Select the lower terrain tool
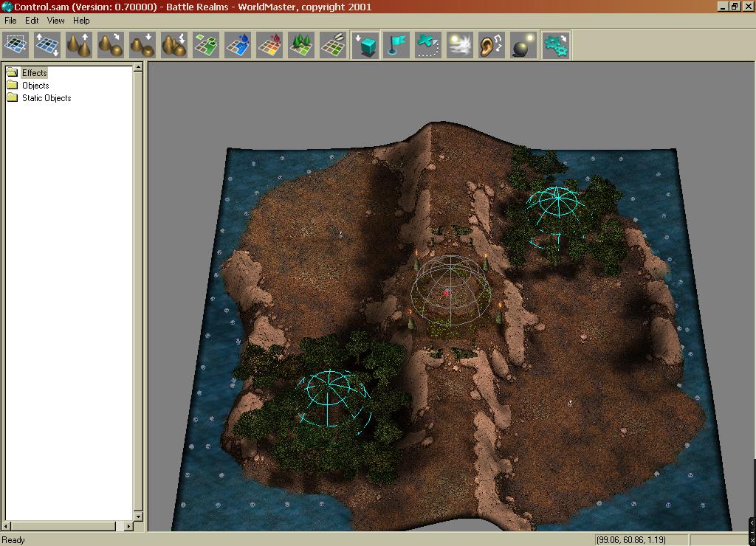Viewport: 756px width, 546px height. coord(142,45)
